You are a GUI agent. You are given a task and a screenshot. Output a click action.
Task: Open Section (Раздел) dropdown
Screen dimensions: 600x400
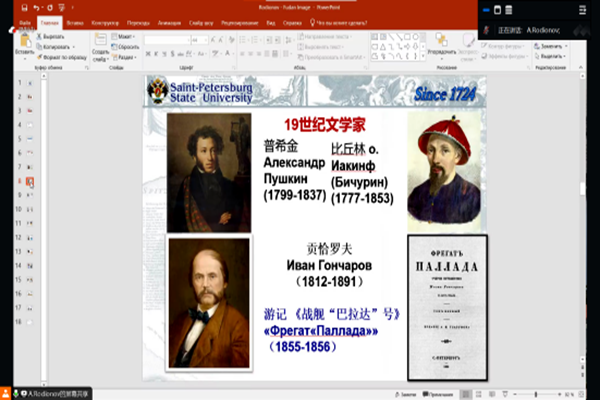pos(125,57)
